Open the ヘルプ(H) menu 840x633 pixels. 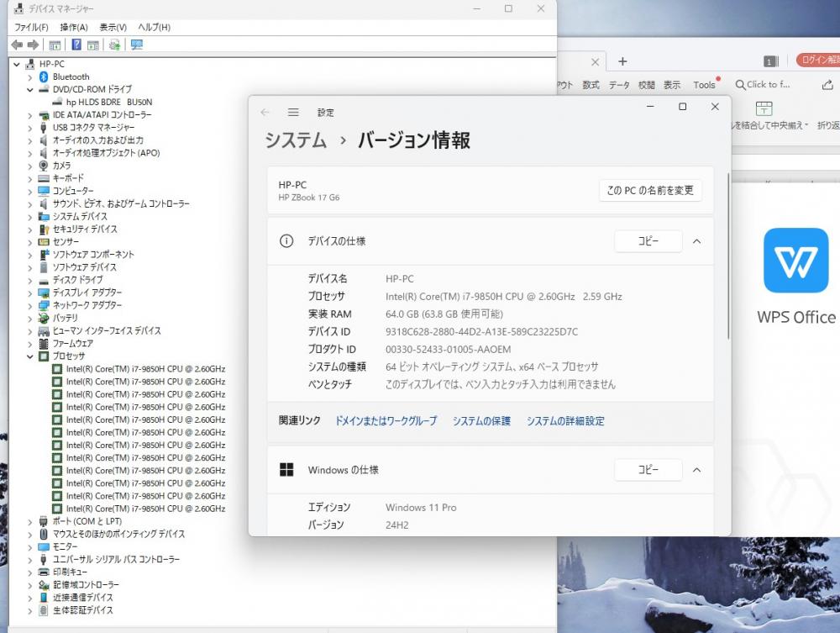click(x=154, y=28)
